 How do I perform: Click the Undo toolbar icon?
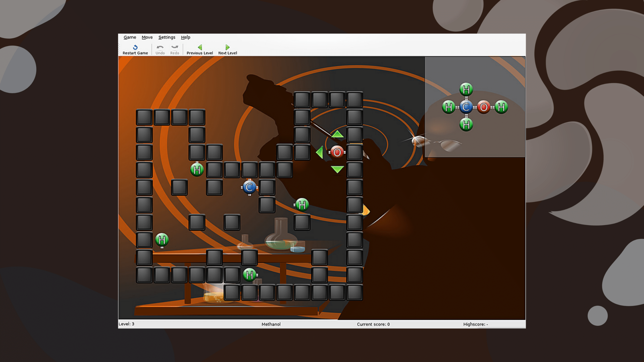point(160,50)
